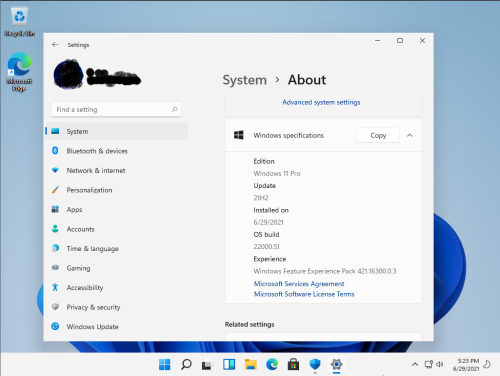
Task: Open Widgets from the taskbar
Action: click(229, 364)
